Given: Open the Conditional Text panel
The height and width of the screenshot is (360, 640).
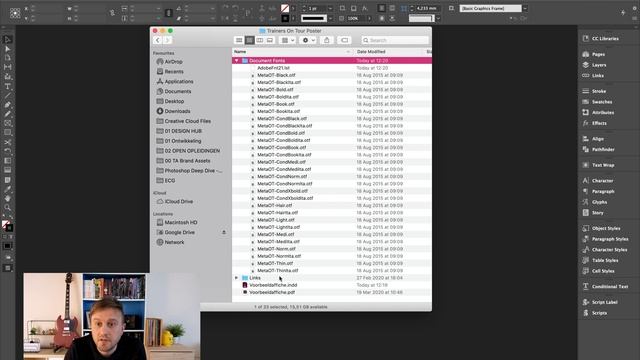Looking at the screenshot, I should tap(605, 287).
